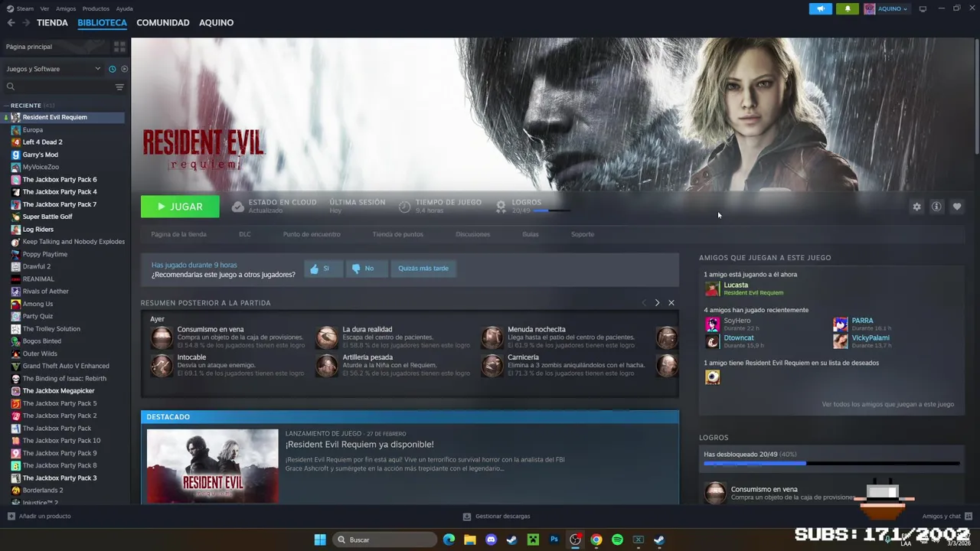980x551 pixels.
Task: Click Poppy Playtime game icon
Action: click(15, 254)
